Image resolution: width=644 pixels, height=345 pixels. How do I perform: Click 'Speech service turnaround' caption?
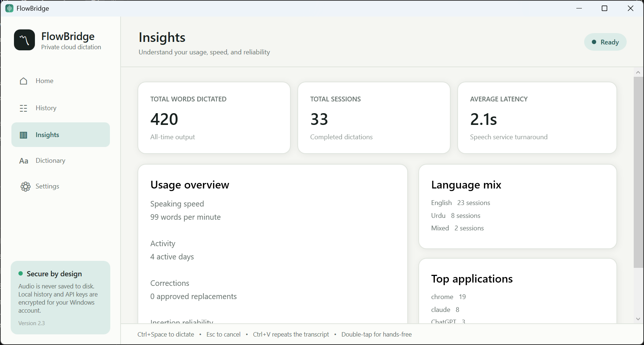click(509, 137)
